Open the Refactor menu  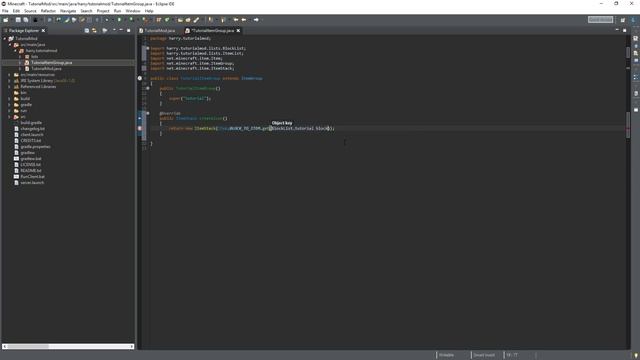[48, 11]
